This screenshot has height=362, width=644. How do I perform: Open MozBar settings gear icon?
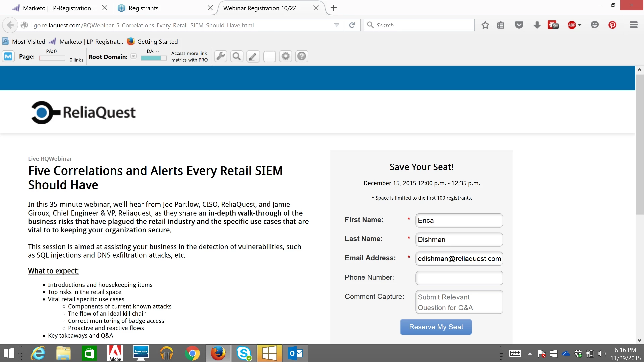pyautogui.click(x=285, y=56)
